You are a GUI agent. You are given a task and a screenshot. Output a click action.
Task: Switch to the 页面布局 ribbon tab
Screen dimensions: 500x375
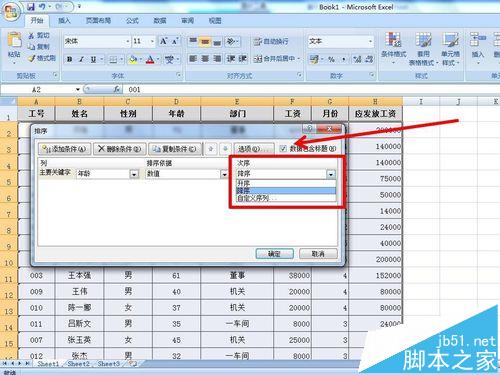(98, 21)
